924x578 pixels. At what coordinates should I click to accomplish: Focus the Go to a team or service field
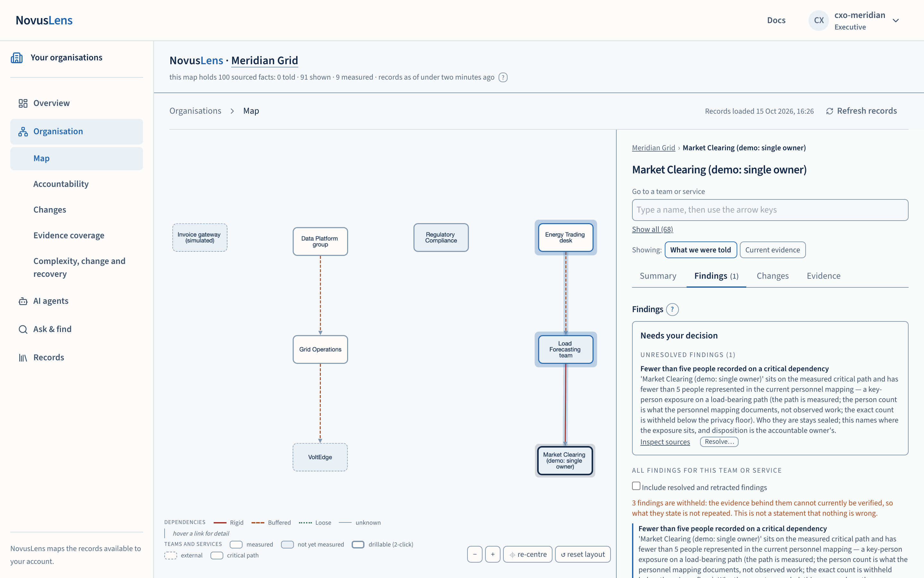[770, 210]
